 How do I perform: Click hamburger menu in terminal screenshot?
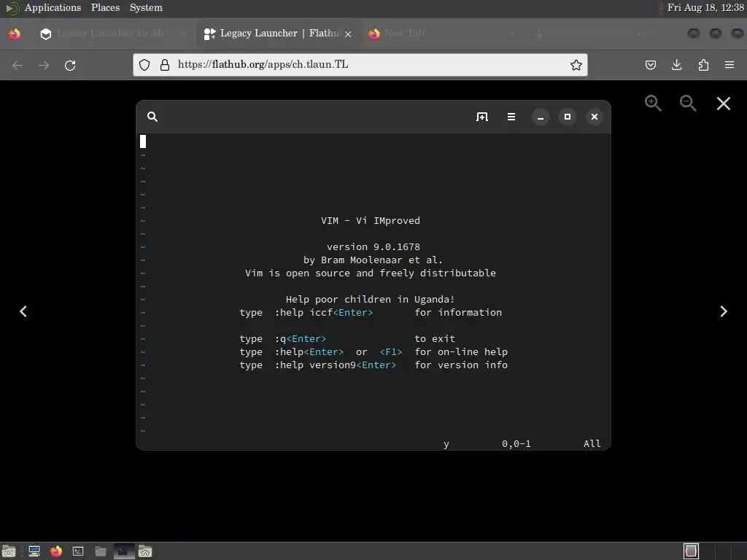point(511,117)
